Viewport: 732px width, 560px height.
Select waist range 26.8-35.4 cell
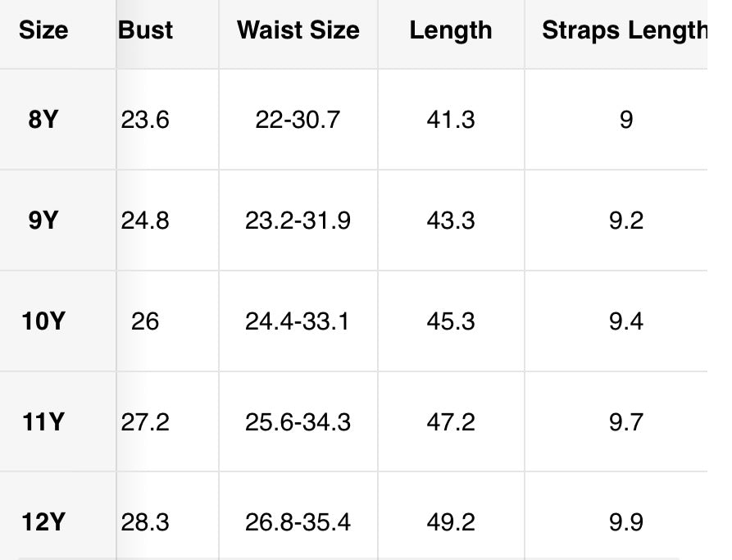298,521
